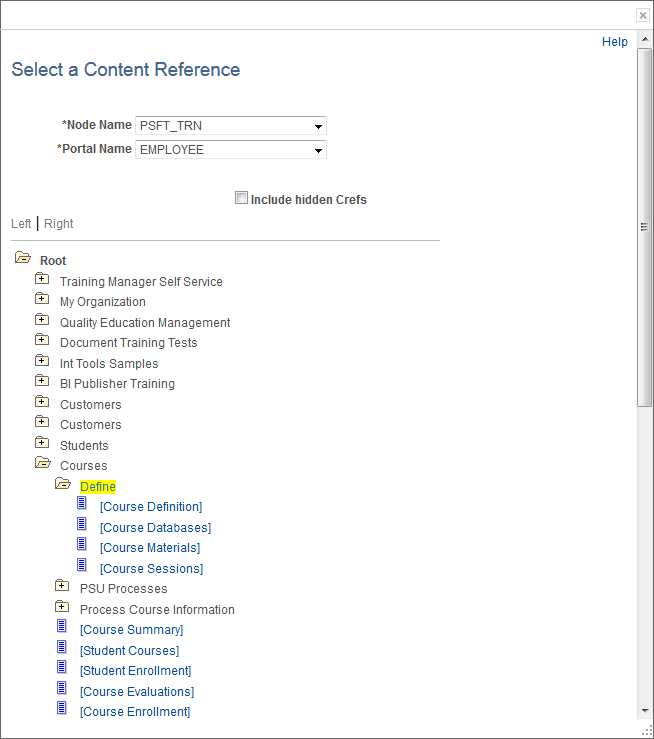The height and width of the screenshot is (739, 654).
Task: Select the Course Databases content reference
Action: click(155, 527)
